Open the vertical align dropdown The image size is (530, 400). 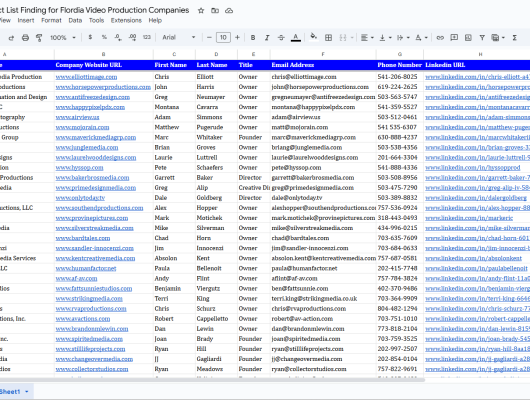385,38
